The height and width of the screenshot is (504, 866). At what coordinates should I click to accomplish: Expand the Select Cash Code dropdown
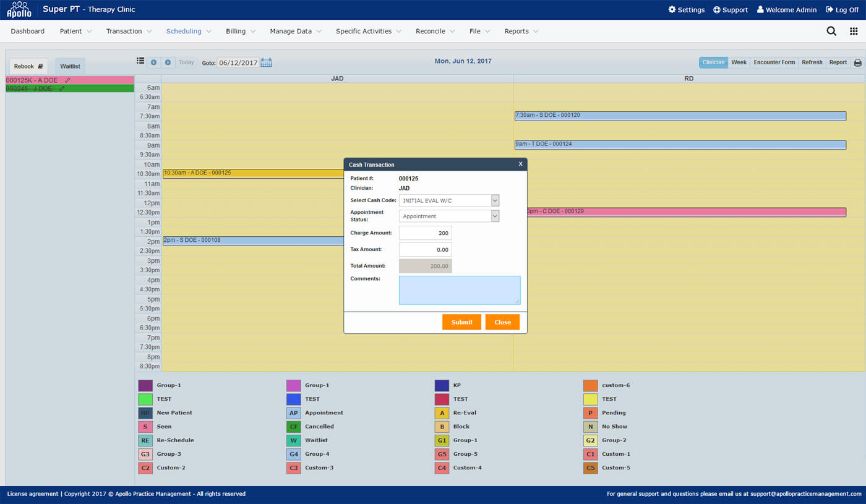(x=494, y=200)
